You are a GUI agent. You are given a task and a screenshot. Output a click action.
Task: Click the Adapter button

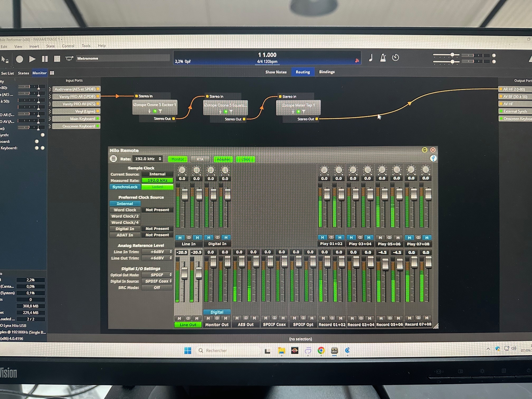coord(223,159)
